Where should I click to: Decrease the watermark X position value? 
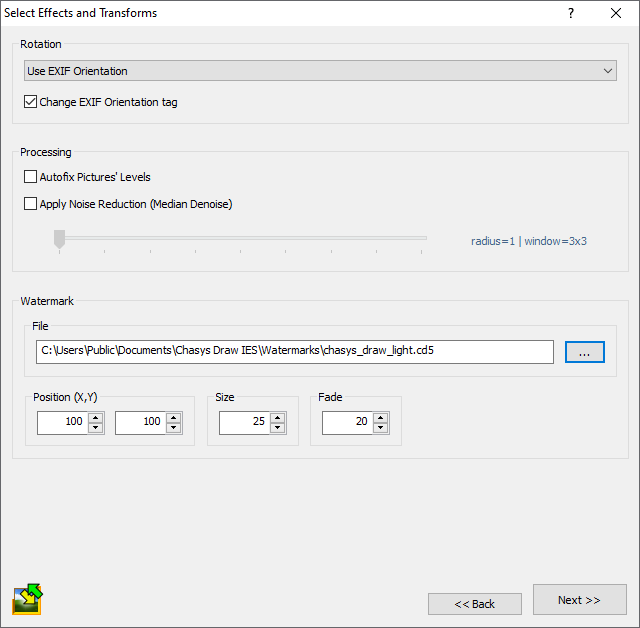click(x=96, y=428)
